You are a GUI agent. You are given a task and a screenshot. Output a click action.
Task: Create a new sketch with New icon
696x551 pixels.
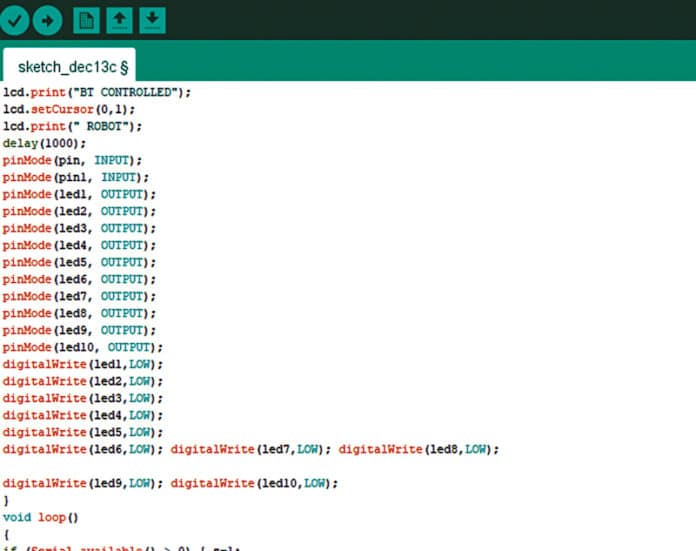87,19
